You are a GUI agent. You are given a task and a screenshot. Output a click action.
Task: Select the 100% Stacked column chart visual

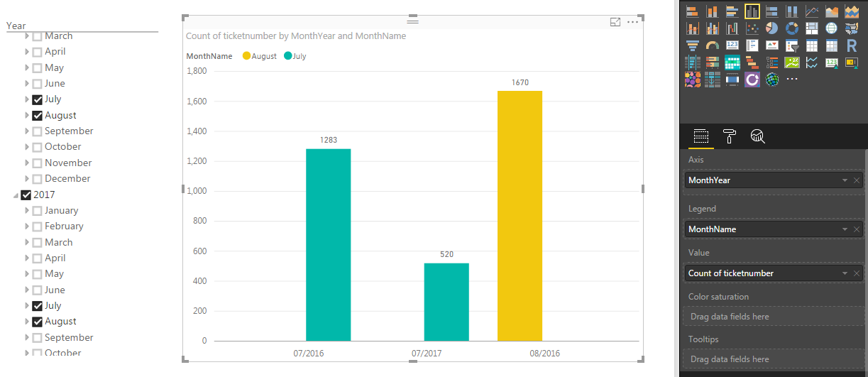tap(792, 11)
